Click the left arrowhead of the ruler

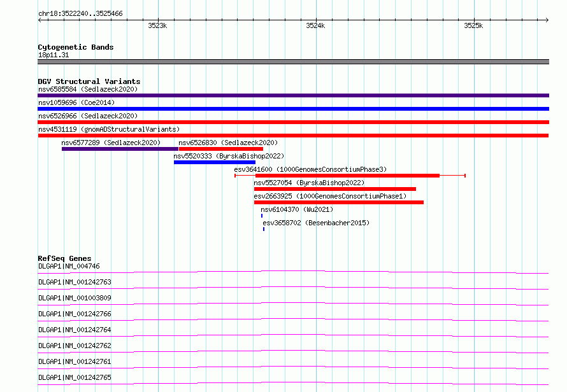point(39,20)
